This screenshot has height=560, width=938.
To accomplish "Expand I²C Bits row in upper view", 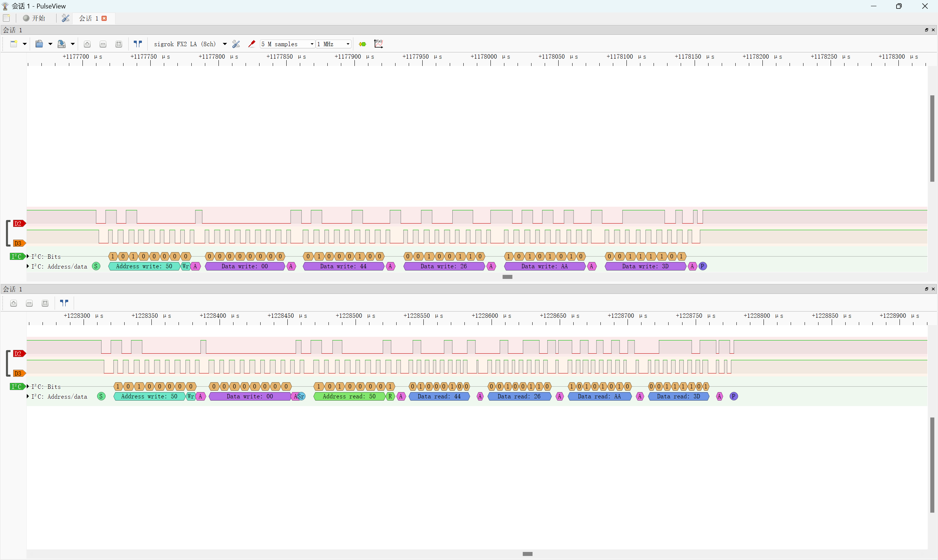I will coord(28,256).
